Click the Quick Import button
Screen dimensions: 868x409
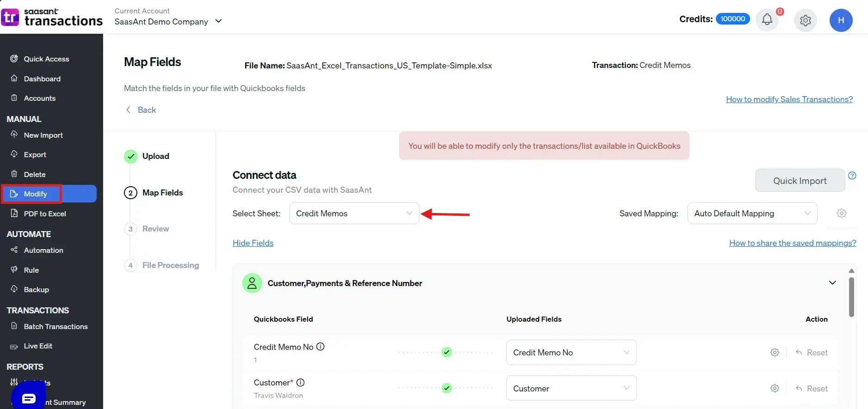(x=800, y=181)
